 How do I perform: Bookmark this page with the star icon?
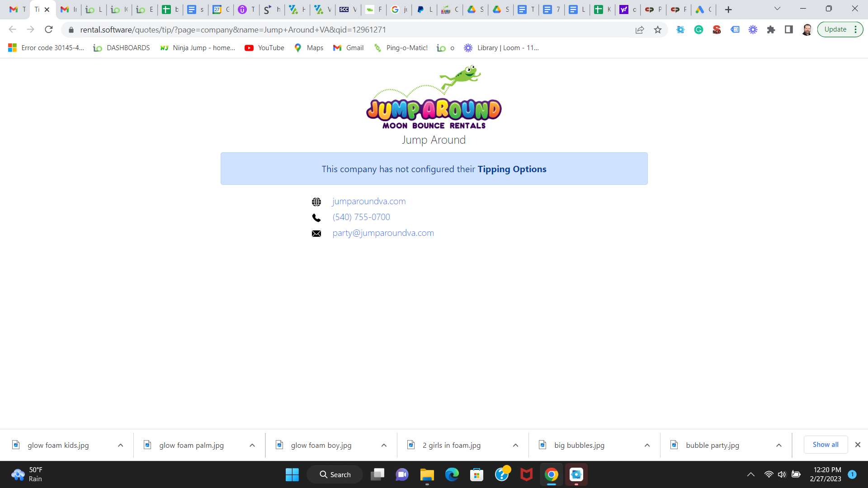658,30
